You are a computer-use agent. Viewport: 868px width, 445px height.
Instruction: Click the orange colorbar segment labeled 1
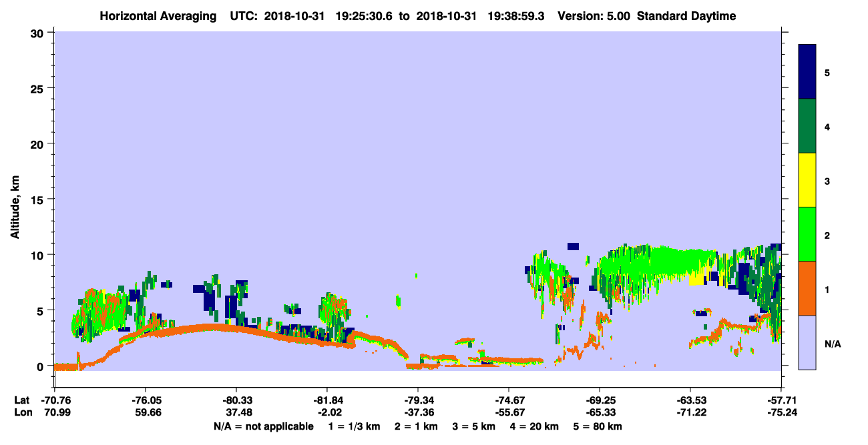(807, 288)
